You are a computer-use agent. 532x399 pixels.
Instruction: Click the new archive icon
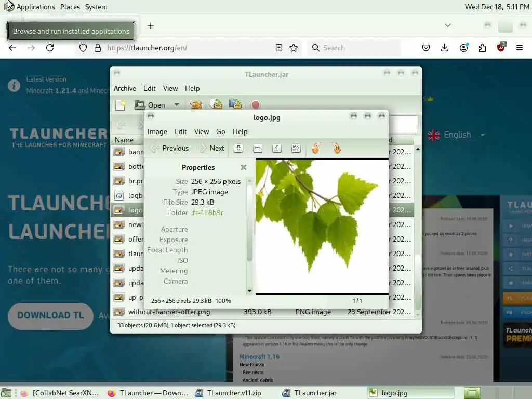pos(121,105)
